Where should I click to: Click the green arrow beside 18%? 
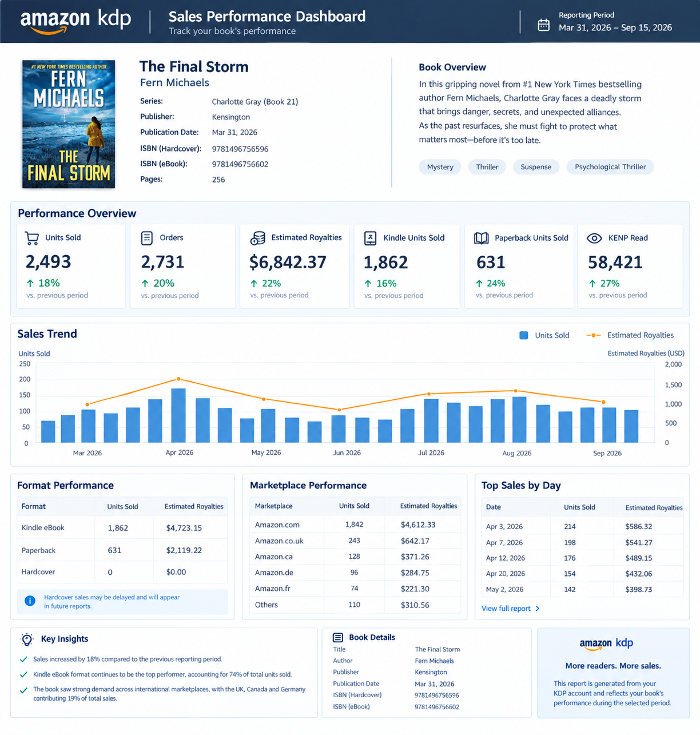(30, 283)
